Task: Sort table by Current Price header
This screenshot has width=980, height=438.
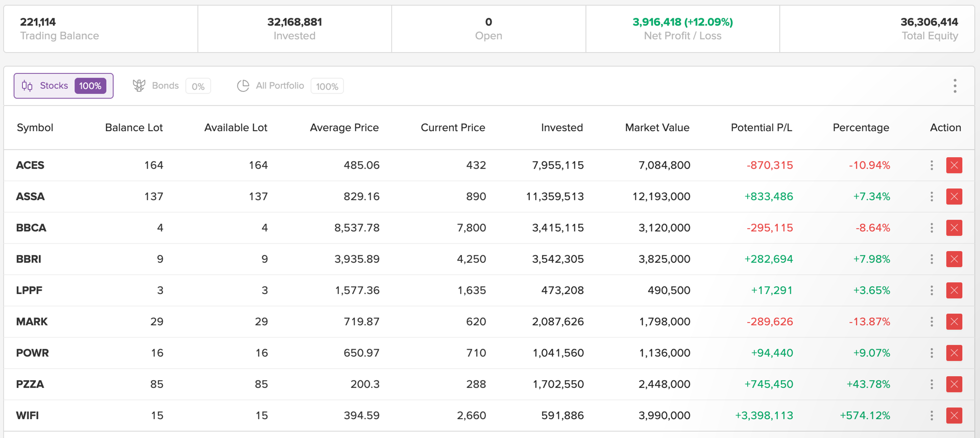Action: coord(453,128)
